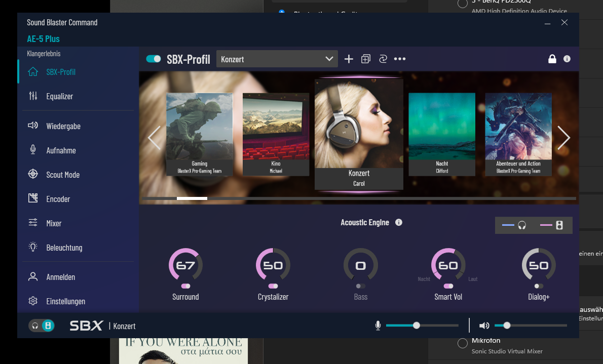The height and width of the screenshot is (364, 603).
Task: Select the Konzert Carol profile card
Action: coord(359,134)
